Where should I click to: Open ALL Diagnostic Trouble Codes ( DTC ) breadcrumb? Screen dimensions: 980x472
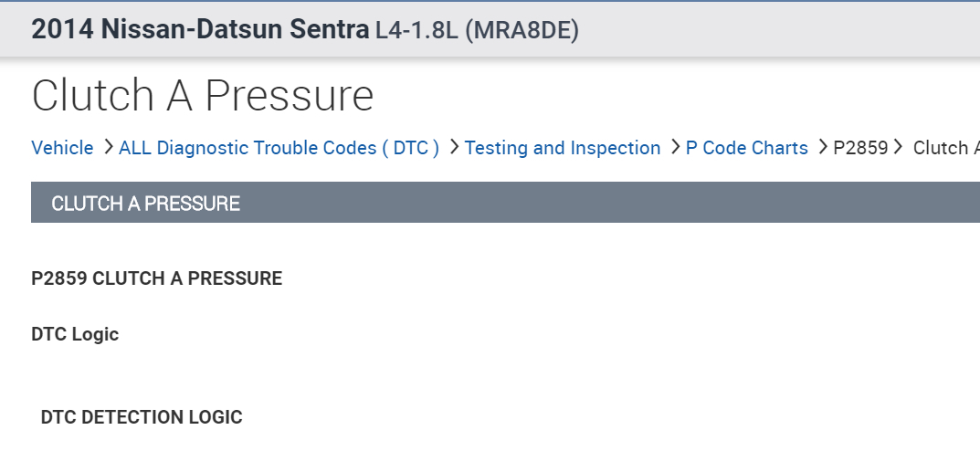click(x=279, y=148)
